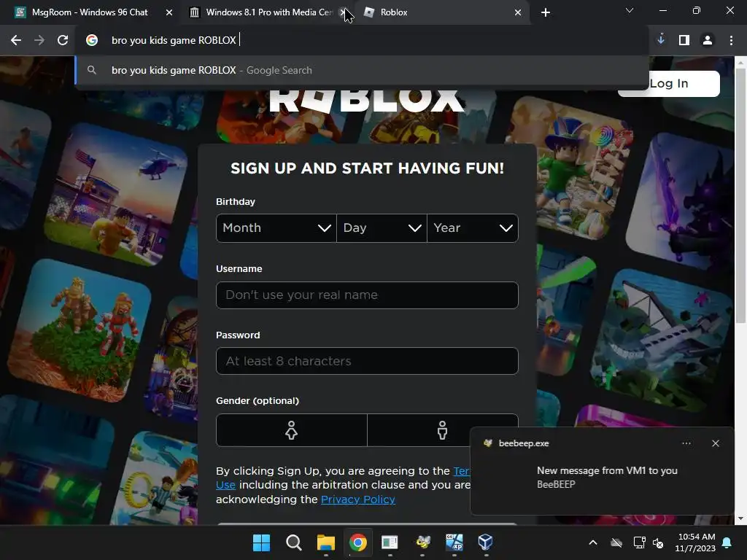Click the vertical page scrollbar thumb
The image size is (747, 560).
[x=740, y=195]
